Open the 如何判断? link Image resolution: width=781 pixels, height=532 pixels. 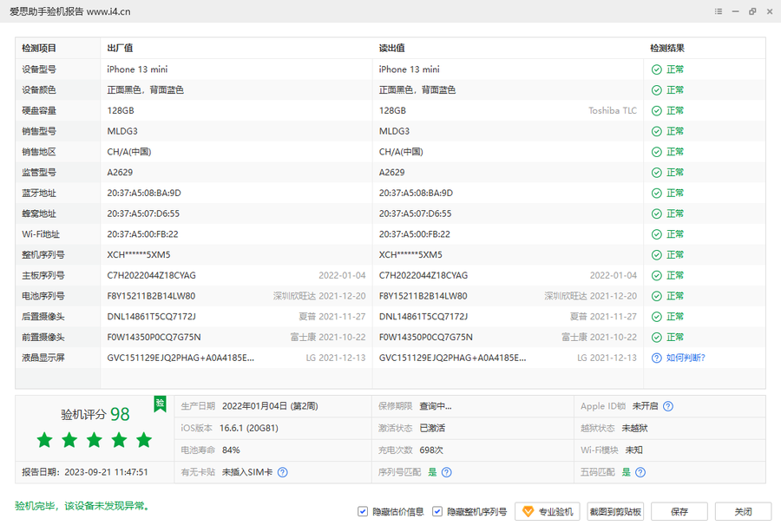686,358
